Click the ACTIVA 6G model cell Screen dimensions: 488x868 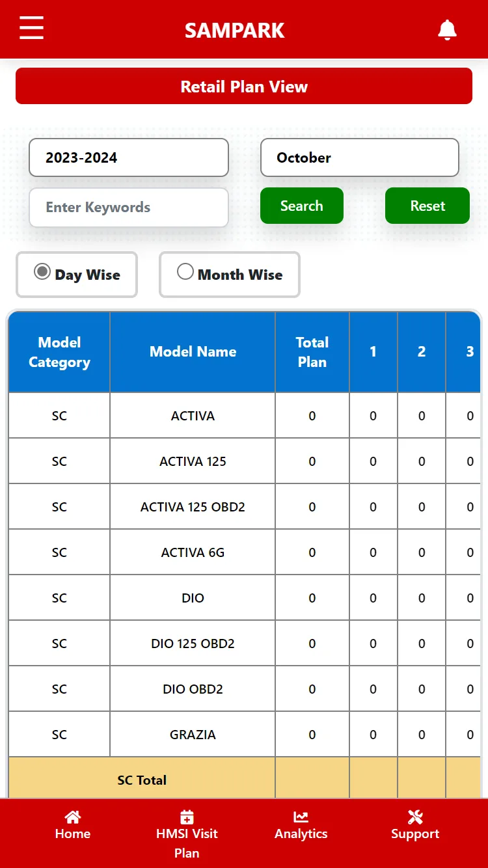pos(193,552)
